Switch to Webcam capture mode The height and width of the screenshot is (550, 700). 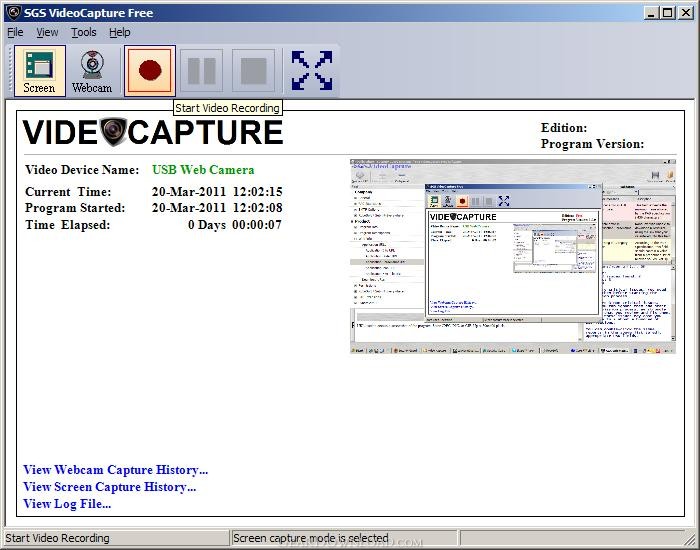pos(92,71)
